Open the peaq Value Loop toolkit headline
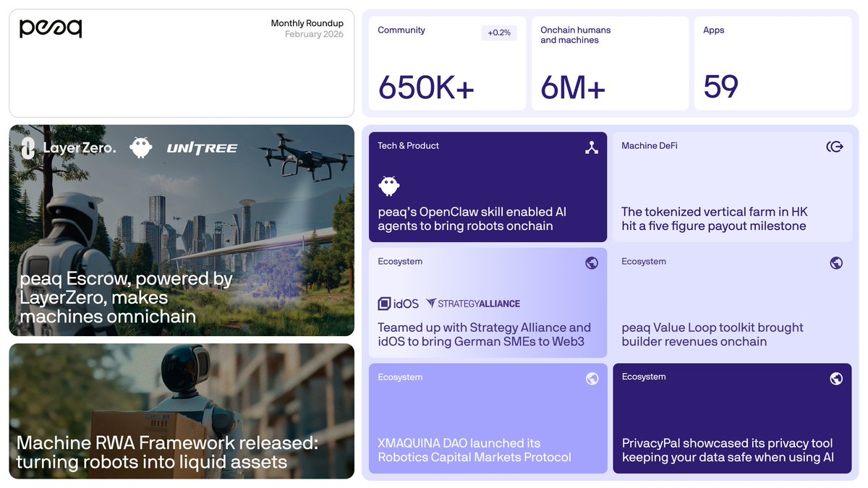 712,335
